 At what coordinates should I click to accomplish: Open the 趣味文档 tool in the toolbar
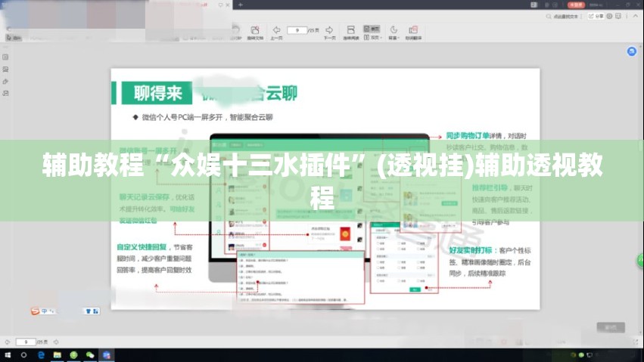pos(255,32)
